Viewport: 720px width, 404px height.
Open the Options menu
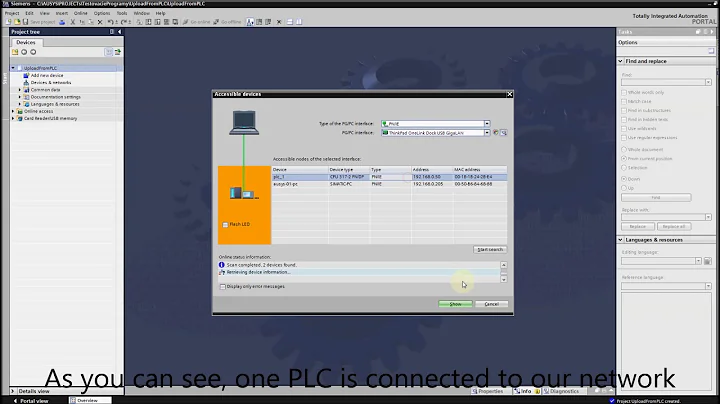coord(102,13)
